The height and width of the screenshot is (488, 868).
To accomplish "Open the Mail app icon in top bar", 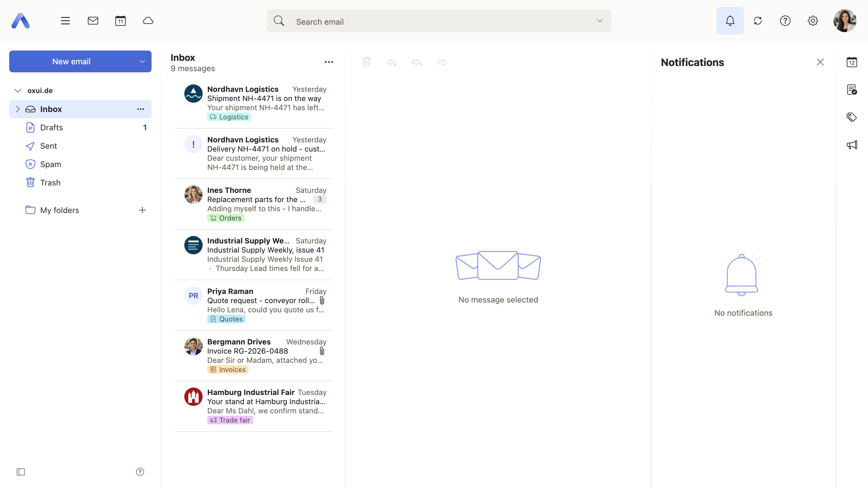I will click(x=93, y=21).
